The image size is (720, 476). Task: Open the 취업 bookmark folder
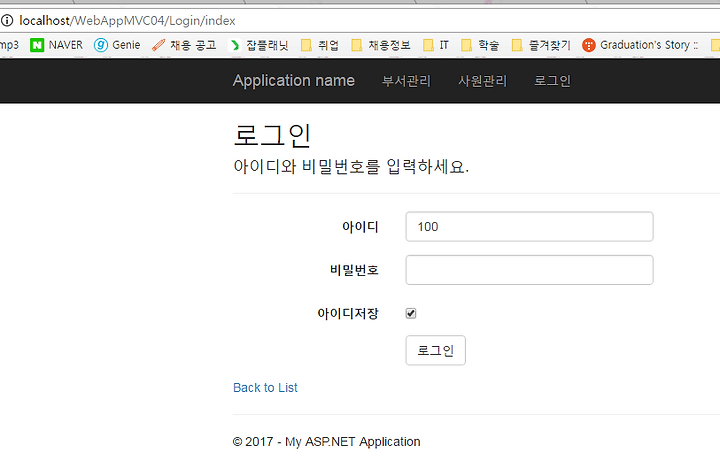(x=320, y=45)
